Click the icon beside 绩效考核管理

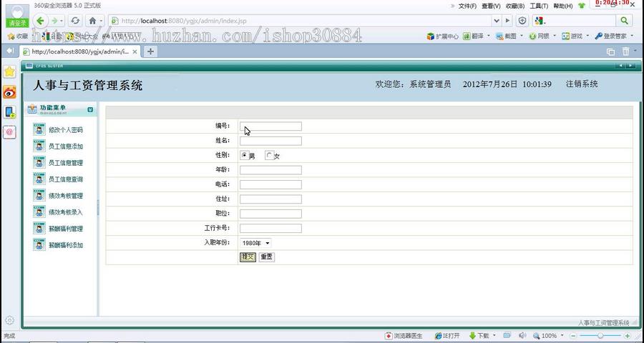point(39,195)
